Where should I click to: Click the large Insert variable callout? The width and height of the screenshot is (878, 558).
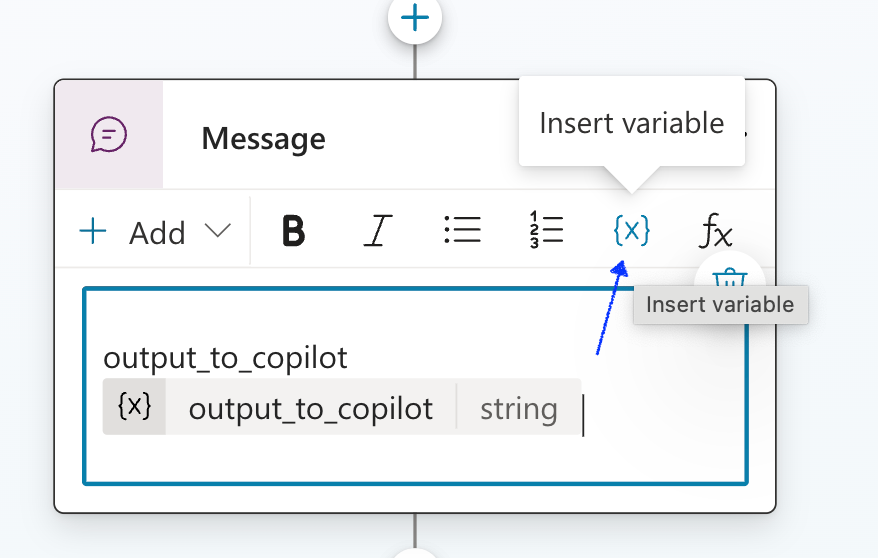point(631,123)
